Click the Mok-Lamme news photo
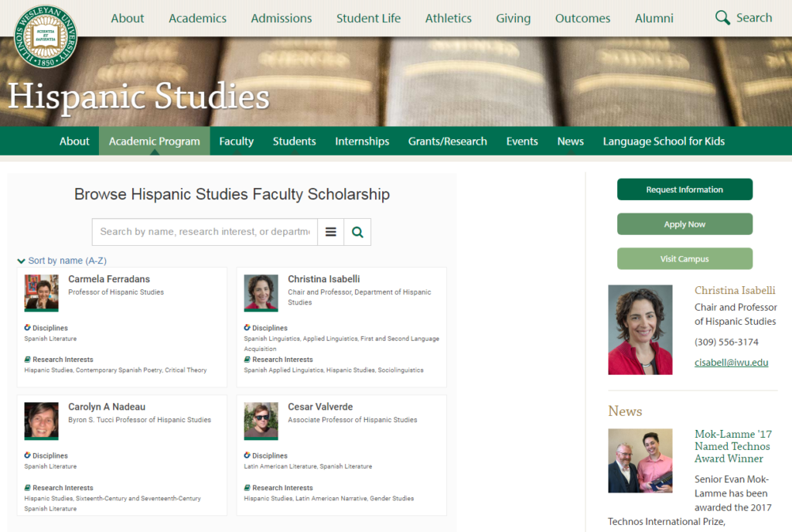Image resolution: width=792 pixels, height=532 pixels. 640,461
